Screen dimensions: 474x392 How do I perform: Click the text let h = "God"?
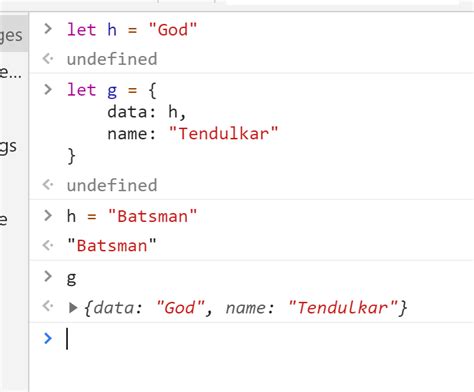(x=132, y=30)
